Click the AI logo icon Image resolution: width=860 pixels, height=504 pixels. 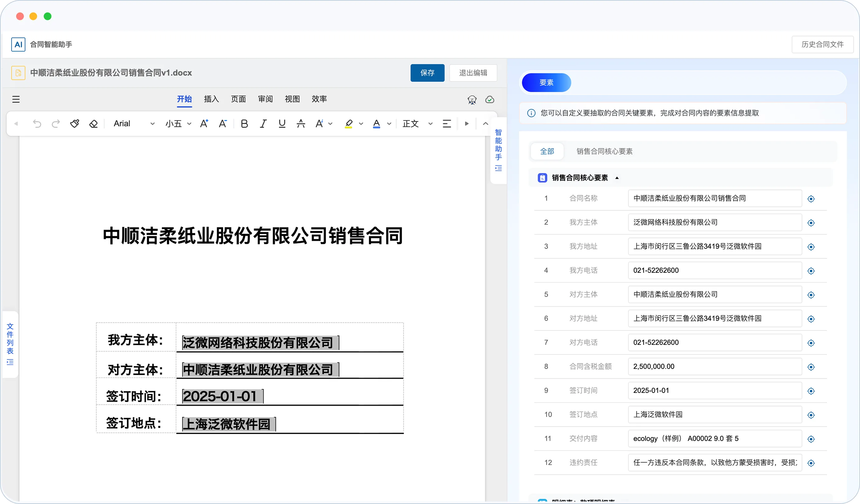pyautogui.click(x=18, y=44)
